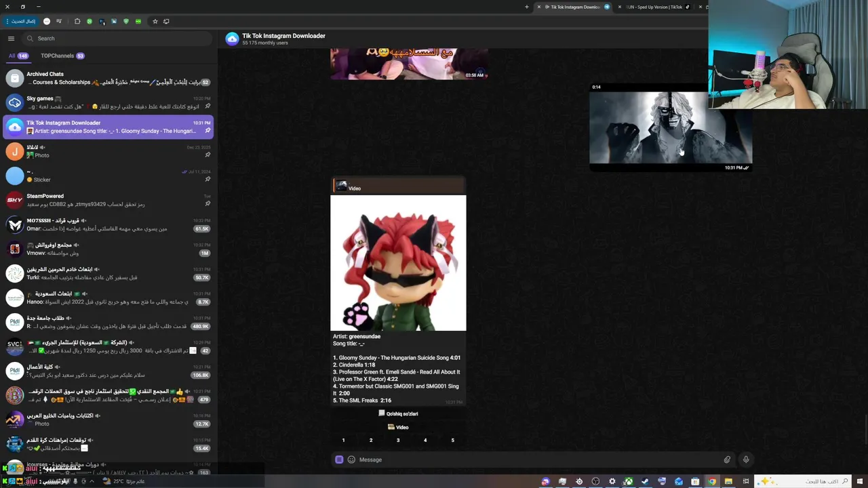868x488 pixels.
Task: Open the Telegram hamburger menu
Action: (x=11, y=39)
